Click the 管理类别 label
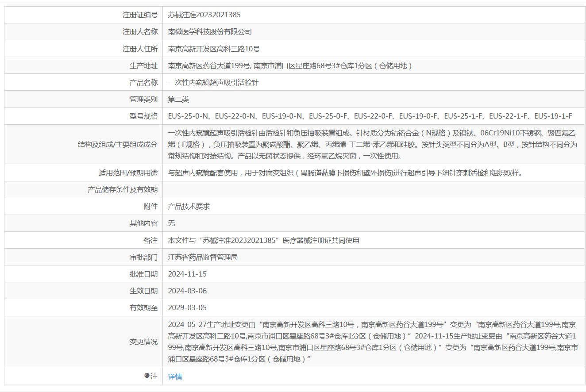This screenshot has height=392, width=586. pyautogui.click(x=143, y=99)
